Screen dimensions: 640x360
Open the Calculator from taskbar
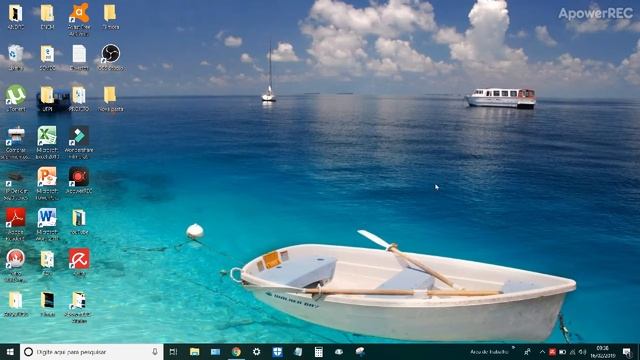pos(318,352)
